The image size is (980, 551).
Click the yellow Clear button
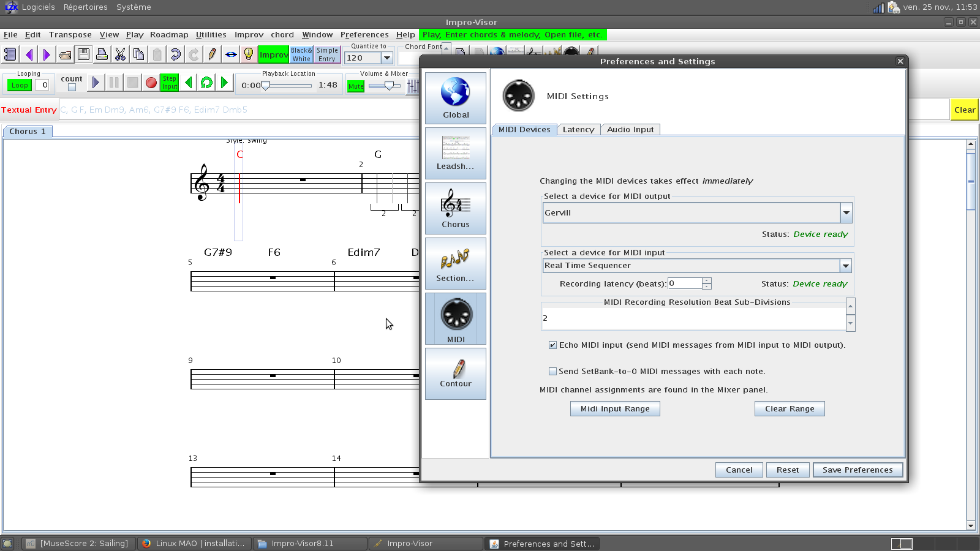(x=965, y=110)
